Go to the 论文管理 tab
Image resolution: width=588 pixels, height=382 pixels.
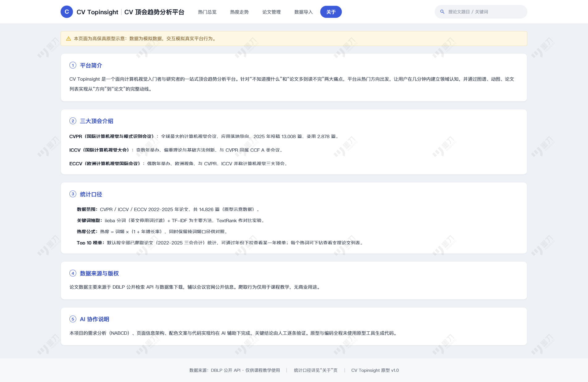click(x=271, y=12)
